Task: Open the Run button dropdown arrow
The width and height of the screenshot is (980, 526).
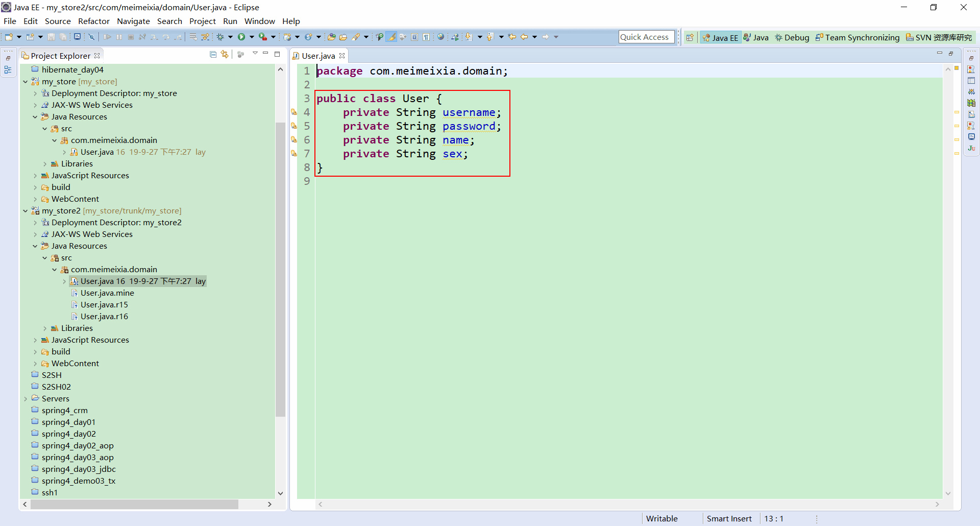Action: pos(252,37)
